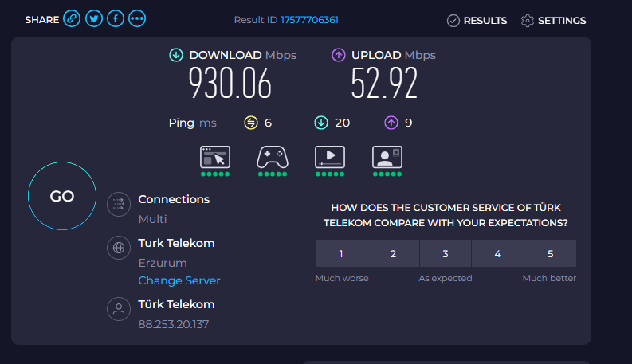The height and width of the screenshot is (364, 632).
Task: Share result on Twitter
Action: [94, 20]
